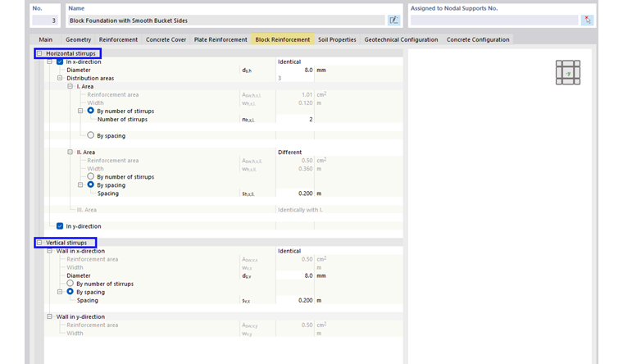This screenshot has height=364, width=623.
Task: Select By number of stirrups under II. Area
Action: (x=90, y=176)
